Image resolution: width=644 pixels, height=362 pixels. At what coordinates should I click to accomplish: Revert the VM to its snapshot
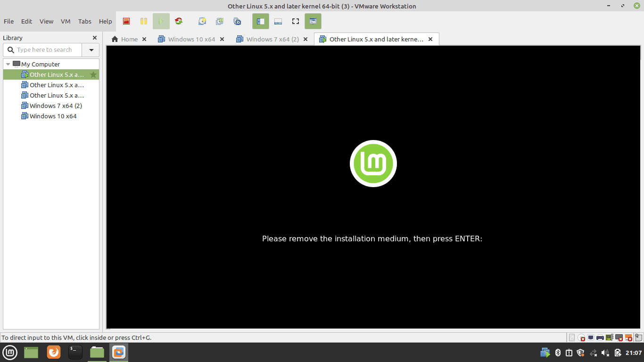pyautogui.click(x=220, y=21)
